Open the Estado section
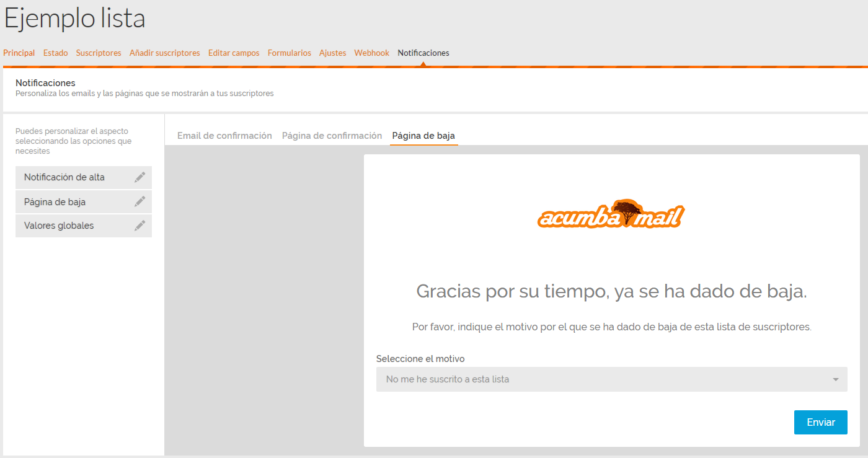Viewport: 868px width, 458px height. [x=56, y=53]
